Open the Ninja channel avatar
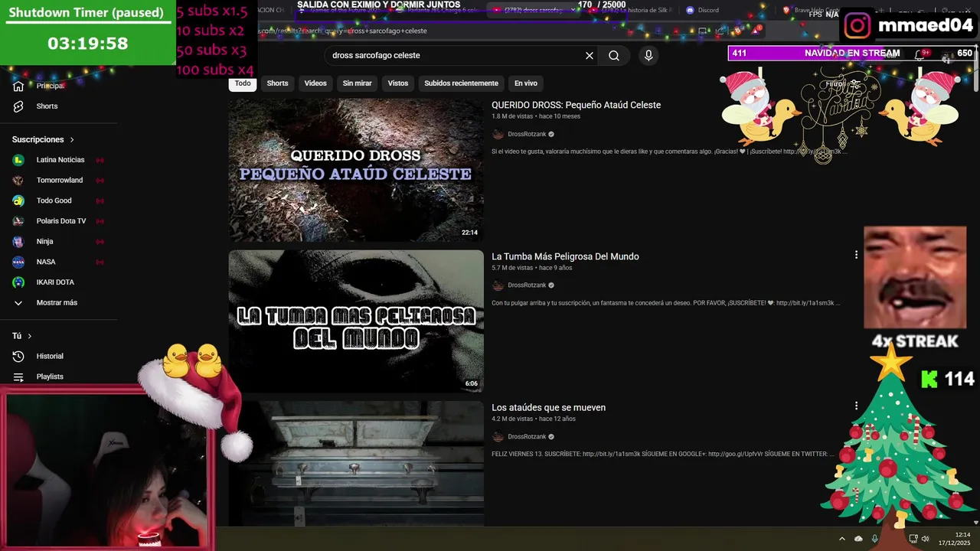980x551 pixels. pos(18,241)
